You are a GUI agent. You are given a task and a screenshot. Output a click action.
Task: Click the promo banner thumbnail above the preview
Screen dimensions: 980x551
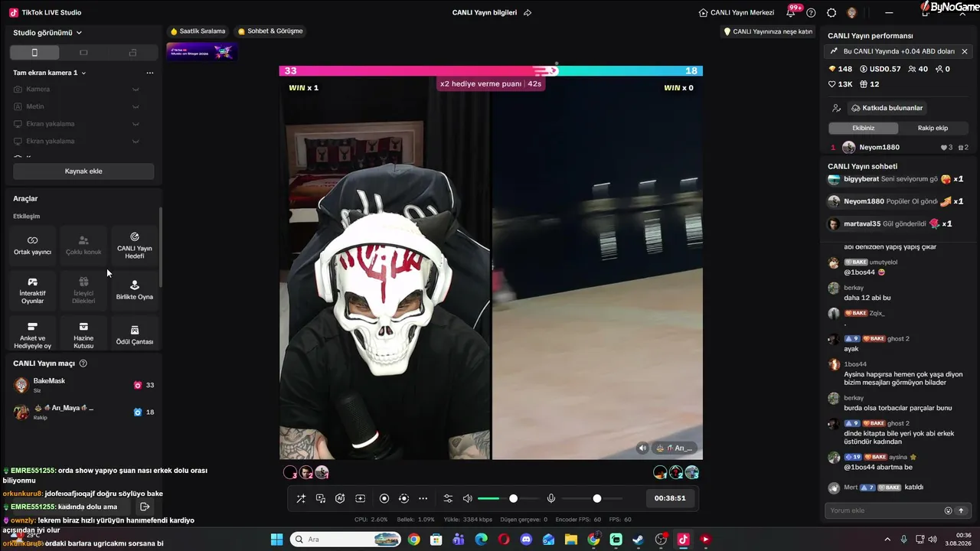[x=202, y=52]
